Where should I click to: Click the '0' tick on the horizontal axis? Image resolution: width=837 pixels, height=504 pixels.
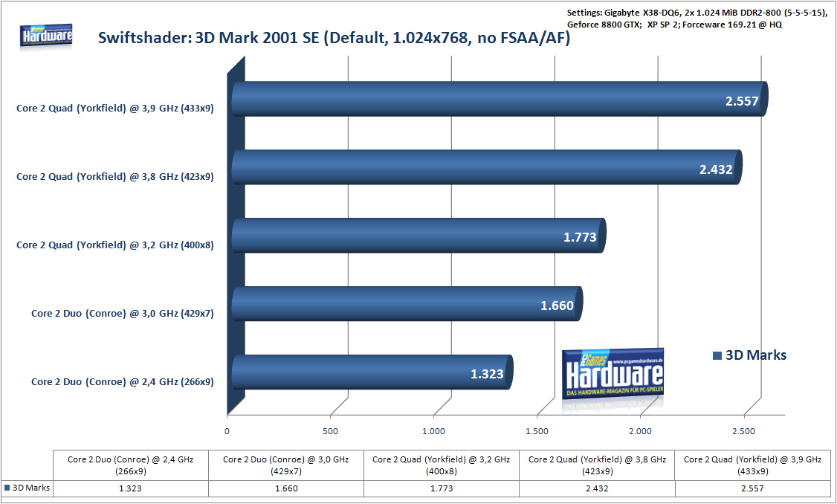(227, 431)
